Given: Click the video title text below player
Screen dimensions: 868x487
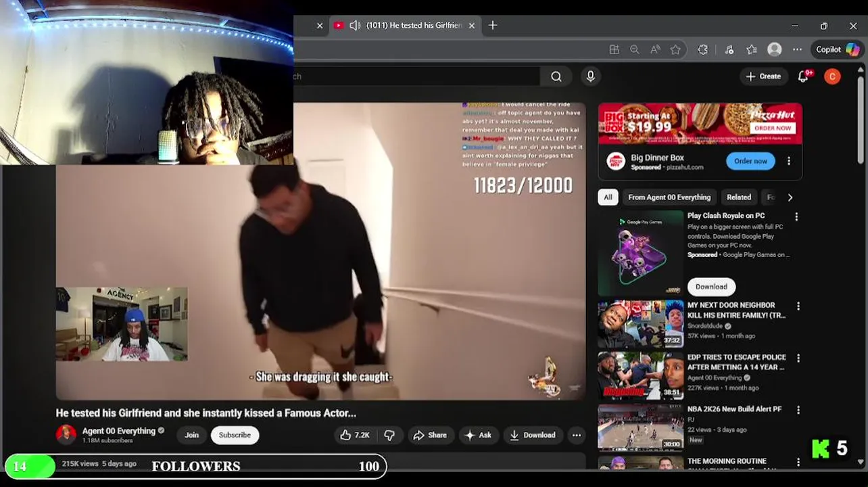Looking at the screenshot, I should click(x=206, y=413).
